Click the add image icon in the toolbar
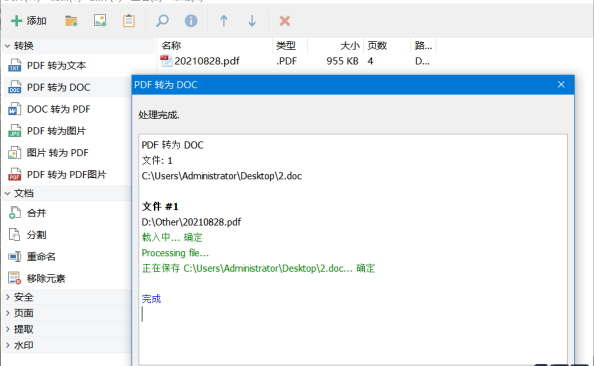This screenshot has width=594, height=366. pyautogui.click(x=100, y=21)
